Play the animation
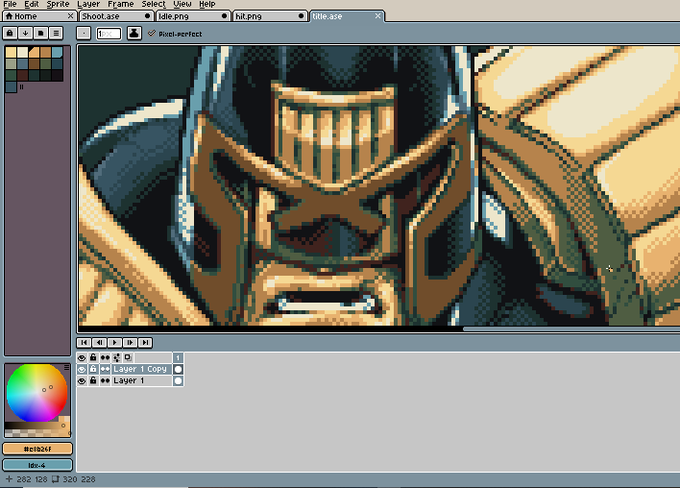The image size is (680, 488). 114,343
